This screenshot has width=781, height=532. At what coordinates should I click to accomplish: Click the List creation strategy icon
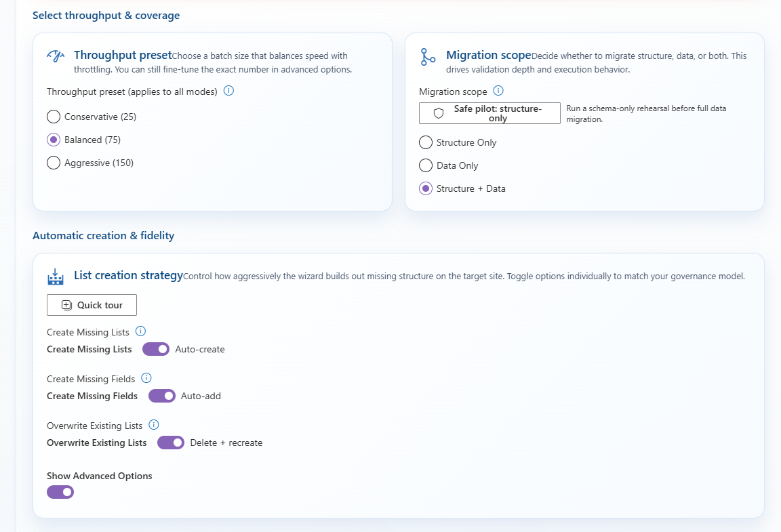click(x=56, y=277)
